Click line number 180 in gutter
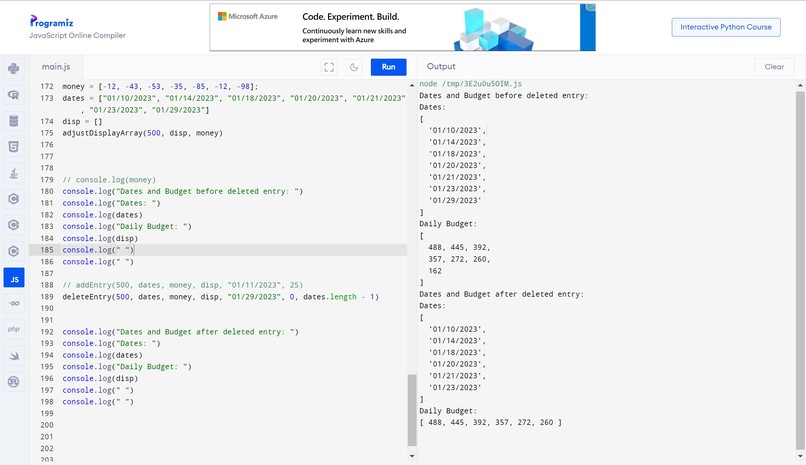 pyautogui.click(x=47, y=191)
